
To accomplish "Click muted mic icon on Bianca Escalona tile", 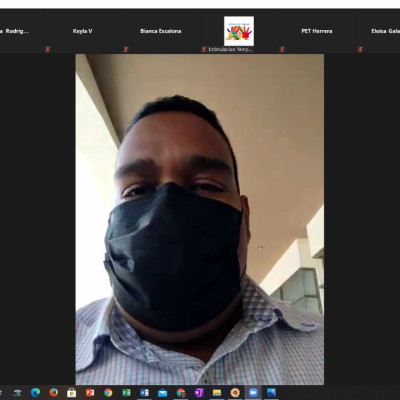I will 126,49.
